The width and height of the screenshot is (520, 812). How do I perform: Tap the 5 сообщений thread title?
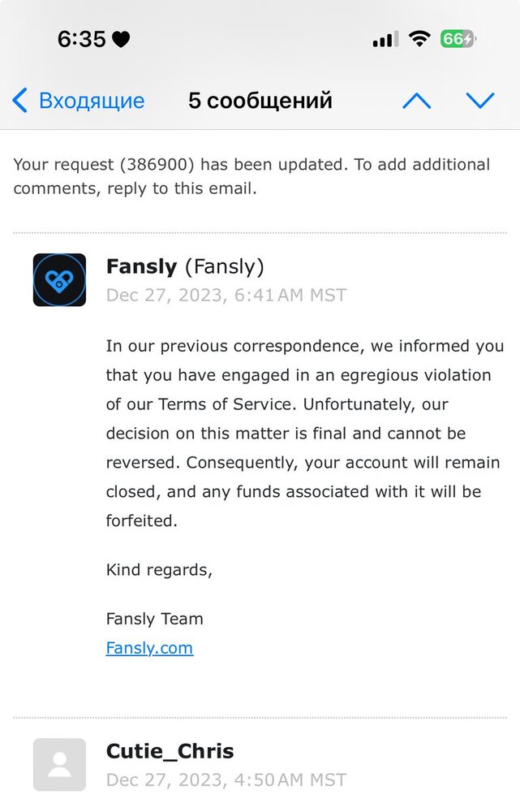click(260, 101)
